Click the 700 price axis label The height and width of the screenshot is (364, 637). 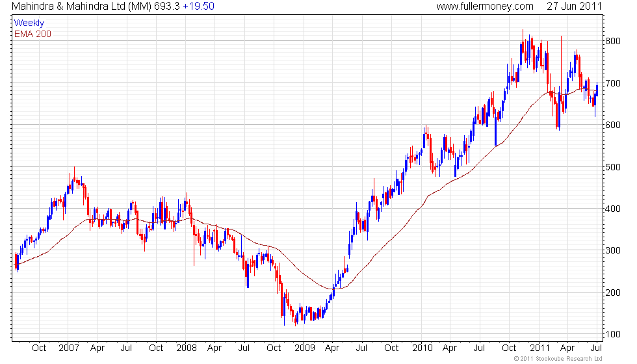click(614, 83)
